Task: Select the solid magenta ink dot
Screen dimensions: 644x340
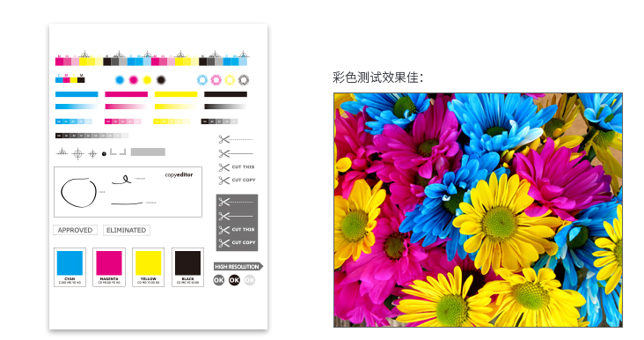Action: point(134,80)
